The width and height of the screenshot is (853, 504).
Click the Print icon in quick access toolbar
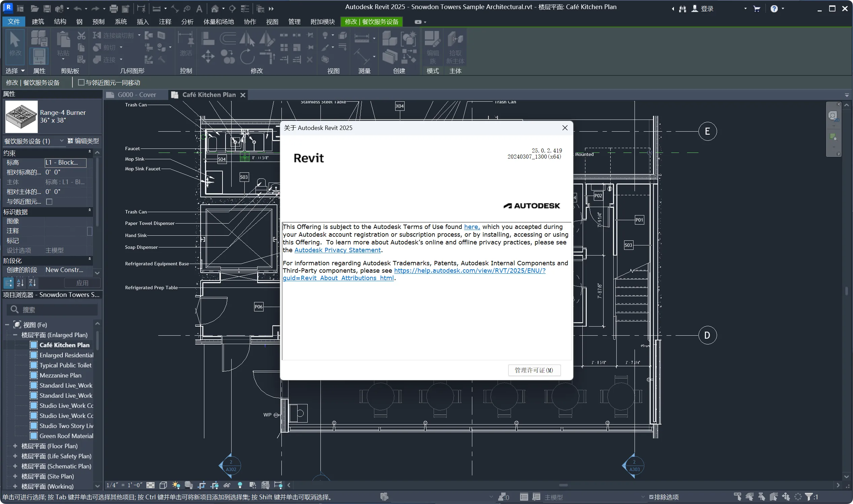coord(114,8)
